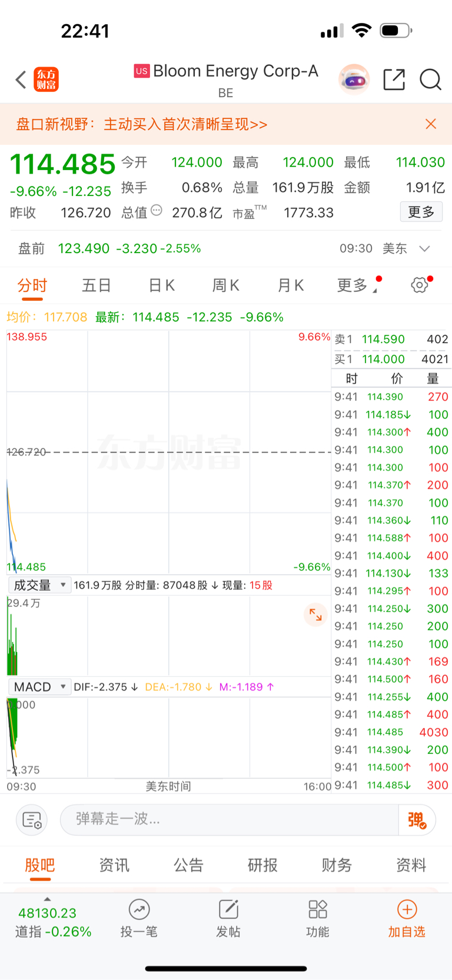Open the 更多 chart period dropdown
Viewport: 452px width, 980px height.
click(358, 285)
